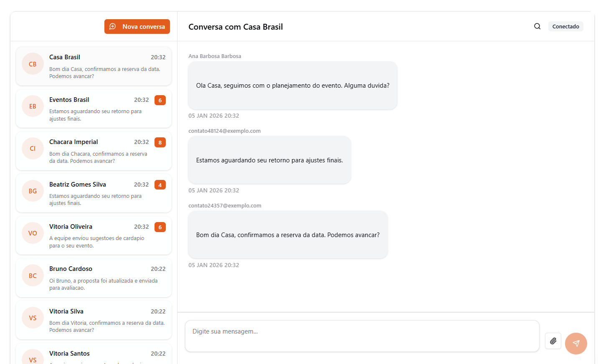Click the Conectado status badge
This screenshot has width=598, height=364.
566,26
